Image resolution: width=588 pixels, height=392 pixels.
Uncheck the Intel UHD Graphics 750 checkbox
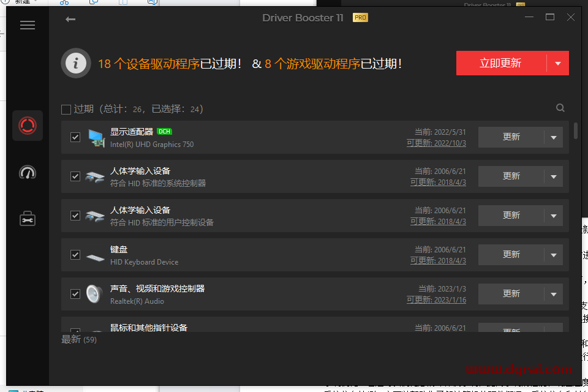pos(75,137)
